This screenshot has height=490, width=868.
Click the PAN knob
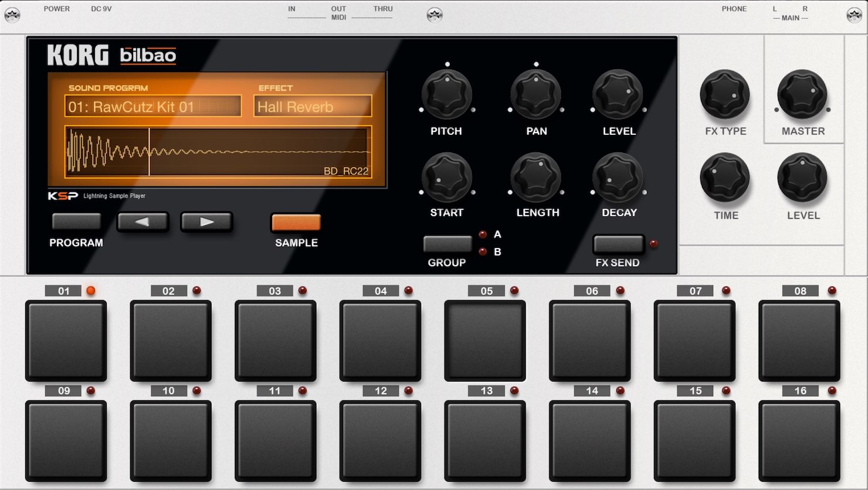click(535, 95)
